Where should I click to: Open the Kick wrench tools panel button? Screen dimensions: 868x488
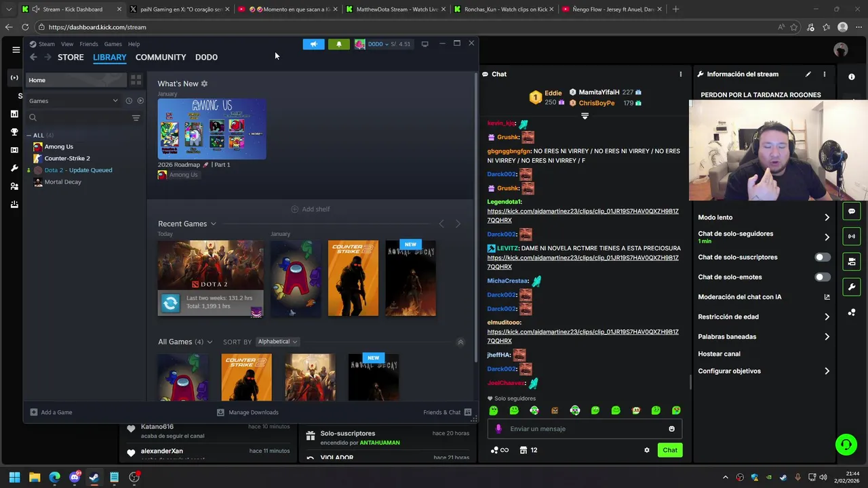[x=852, y=287]
